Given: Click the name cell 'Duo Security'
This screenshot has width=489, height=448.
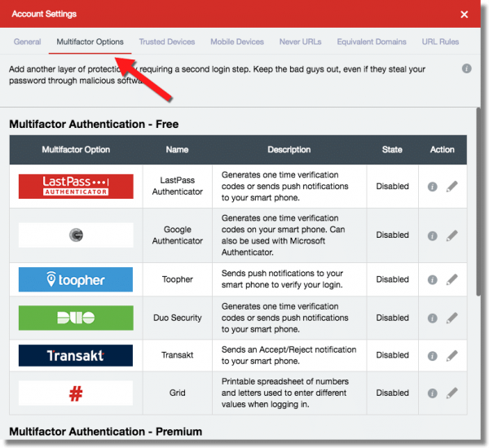Looking at the screenshot, I should click(x=178, y=318).
